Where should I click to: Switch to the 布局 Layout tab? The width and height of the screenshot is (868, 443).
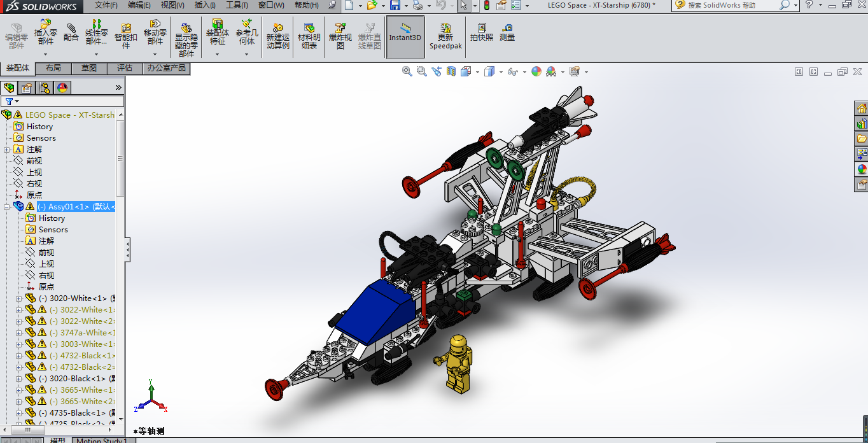[53, 68]
